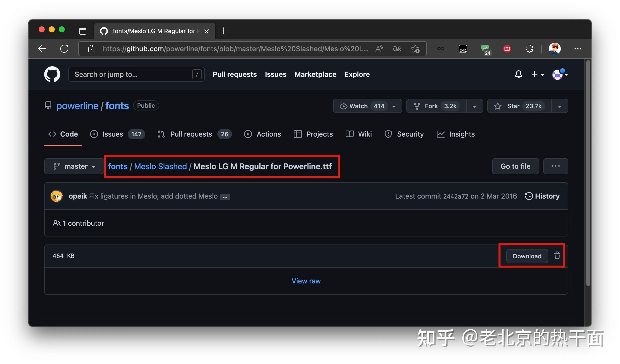The height and width of the screenshot is (364, 620).
Task: Open repository more-options ellipsis next to Go to file
Action: pyautogui.click(x=556, y=166)
